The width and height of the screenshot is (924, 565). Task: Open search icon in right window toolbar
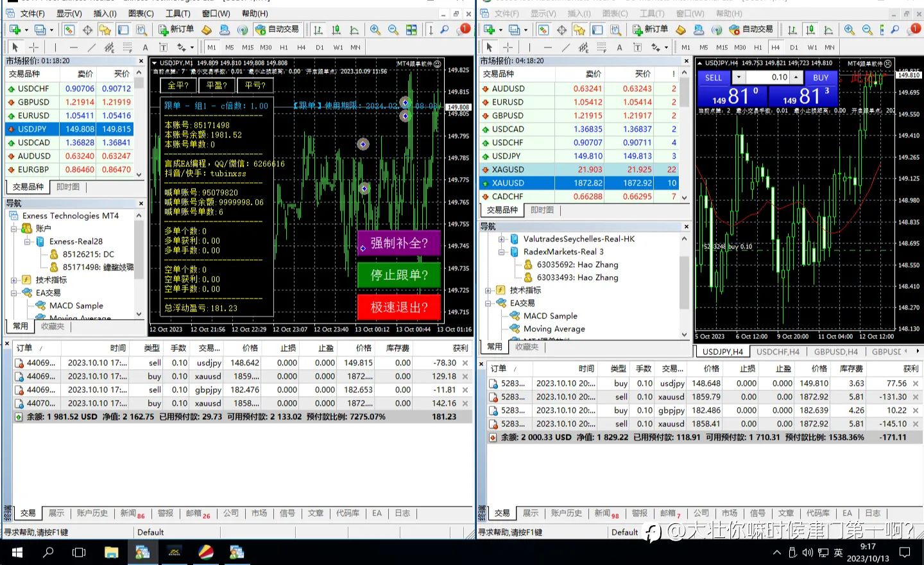point(896,30)
